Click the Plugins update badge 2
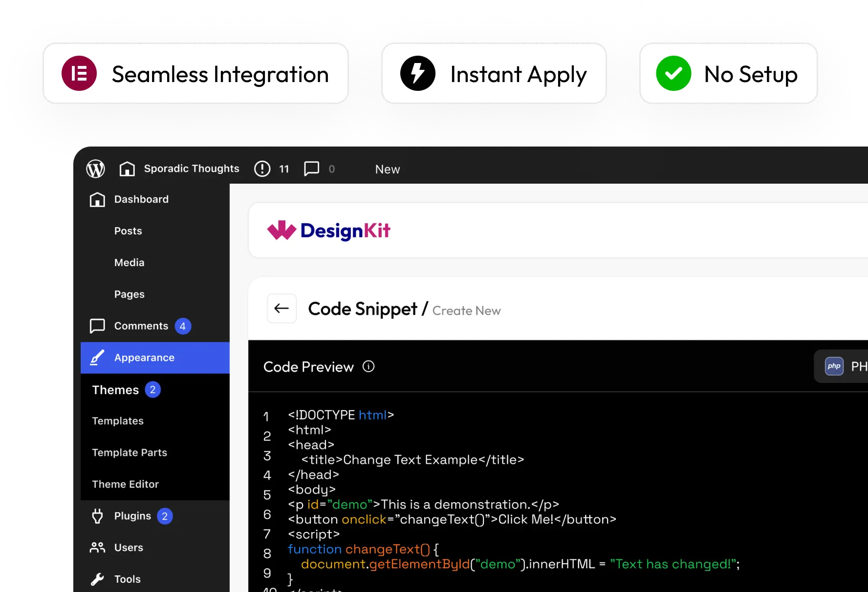The image size is (868, 592). [165, 516]
